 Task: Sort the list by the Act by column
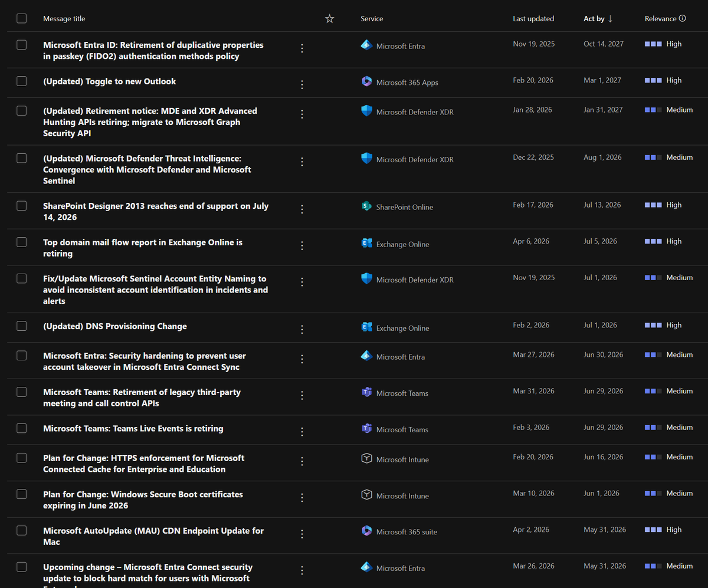pos(598,19)
